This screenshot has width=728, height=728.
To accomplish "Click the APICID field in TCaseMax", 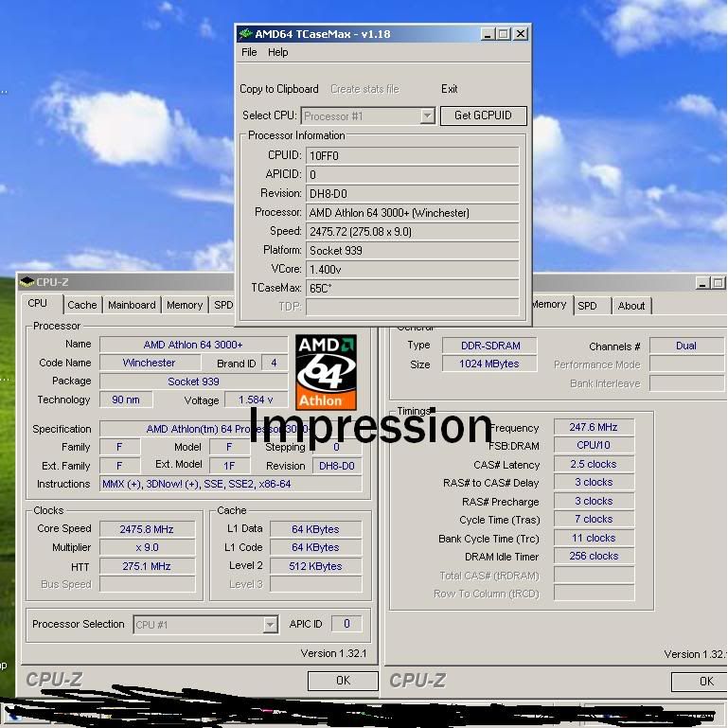I will tap(413, 174).
